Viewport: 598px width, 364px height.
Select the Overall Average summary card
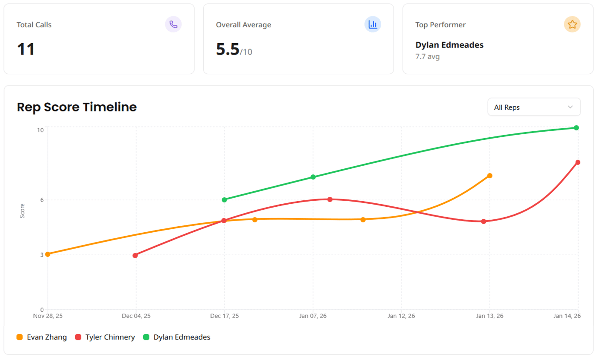pyautogui.click(x=298, y=38)
